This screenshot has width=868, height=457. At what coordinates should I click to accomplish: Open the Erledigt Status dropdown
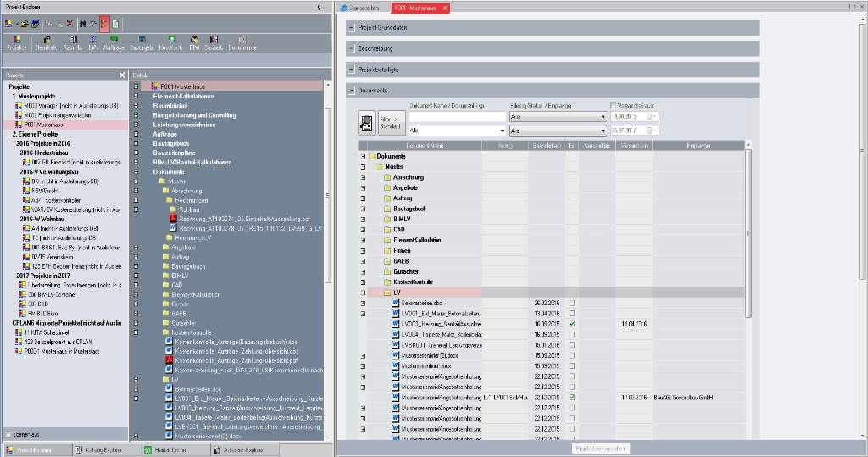pos(558,116)
